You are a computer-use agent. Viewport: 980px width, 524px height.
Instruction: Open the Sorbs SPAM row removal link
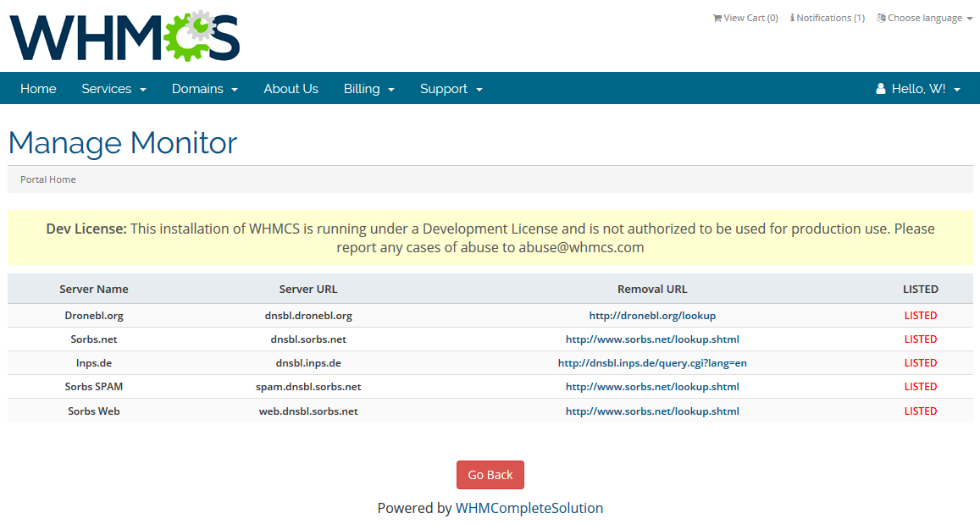[652, 387]
